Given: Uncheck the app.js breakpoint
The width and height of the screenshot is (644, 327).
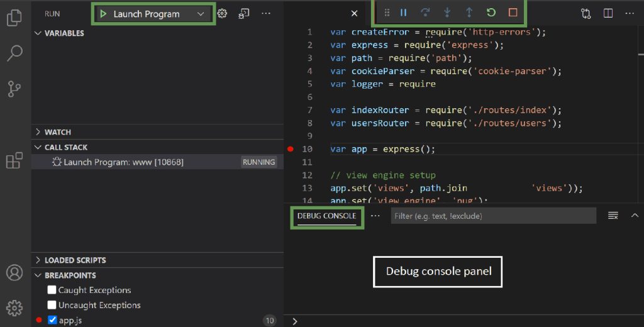Looking at the screenshot, I should tap(52, 320).
